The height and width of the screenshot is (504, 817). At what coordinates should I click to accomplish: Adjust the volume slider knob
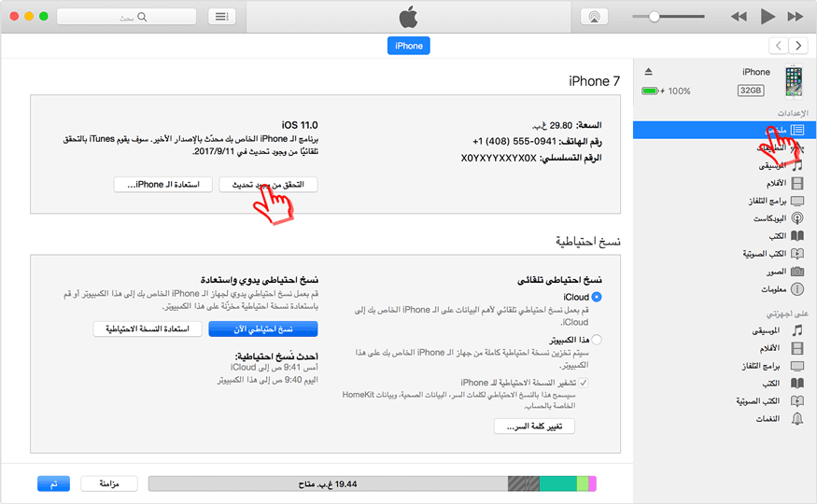pos(654,17)
